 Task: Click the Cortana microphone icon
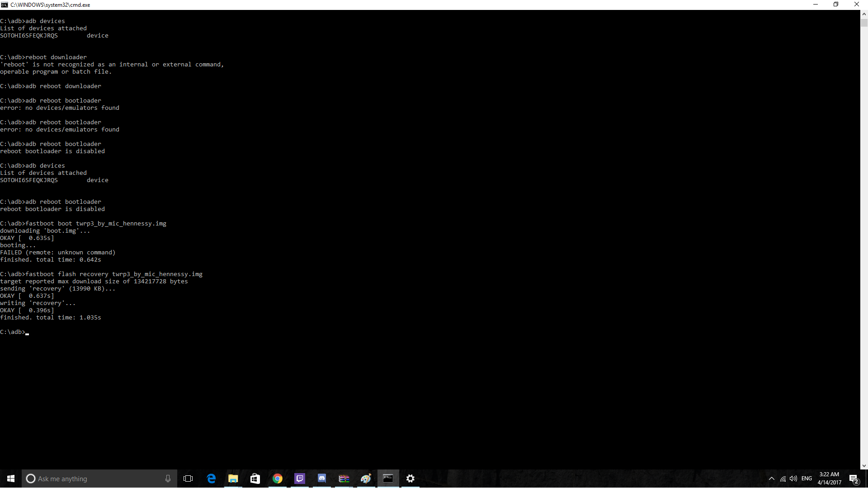168,479
